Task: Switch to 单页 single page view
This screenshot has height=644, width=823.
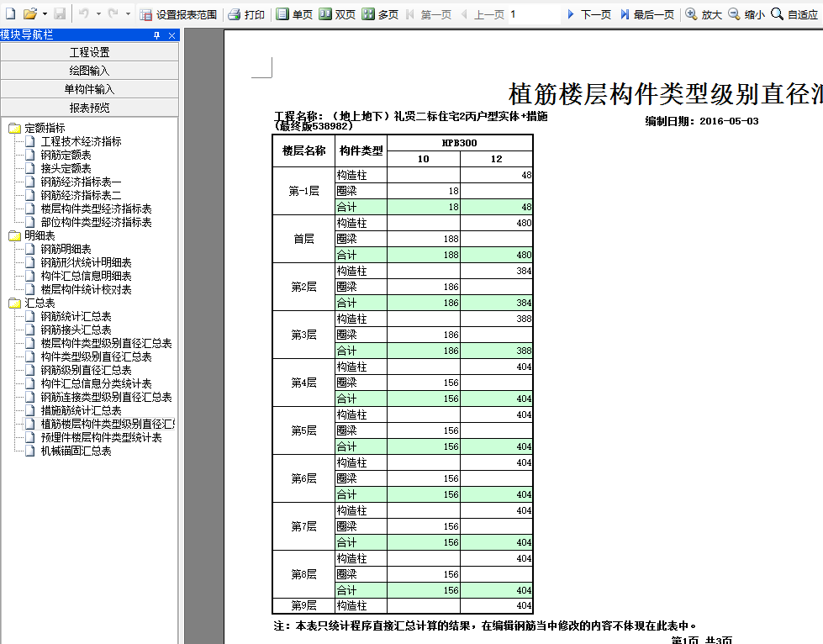Action: [x=294, y=14]
